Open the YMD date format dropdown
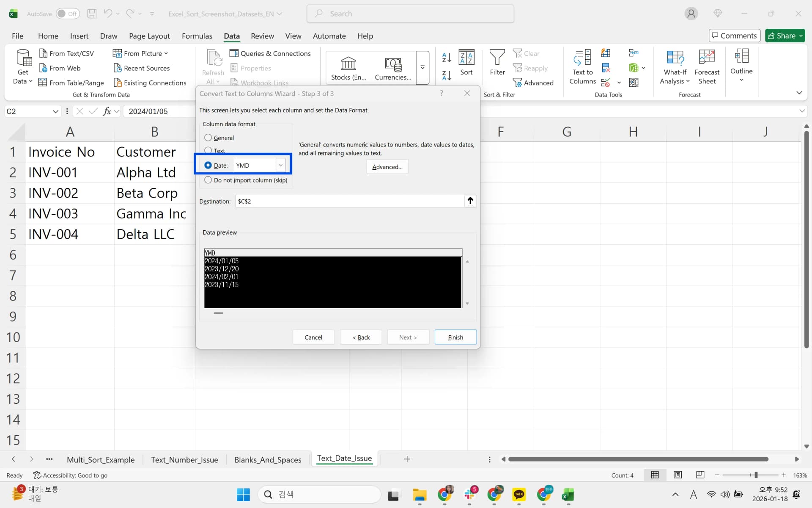Viewport: 812px width, 508px height. tap(280, 165)
